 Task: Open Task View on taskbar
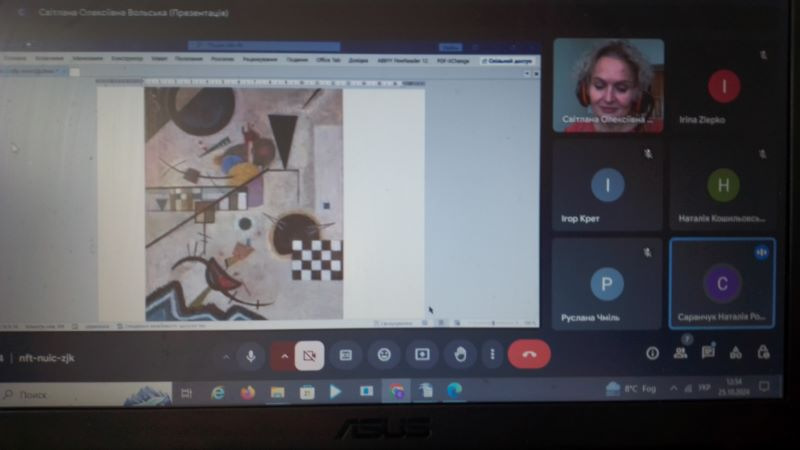click(x=187, y=393)
